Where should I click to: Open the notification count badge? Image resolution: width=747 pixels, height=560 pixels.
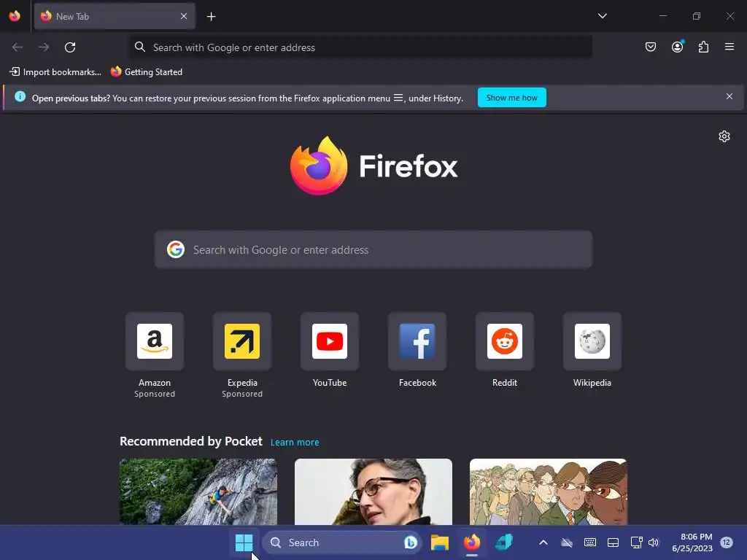(x=726, y=542)
